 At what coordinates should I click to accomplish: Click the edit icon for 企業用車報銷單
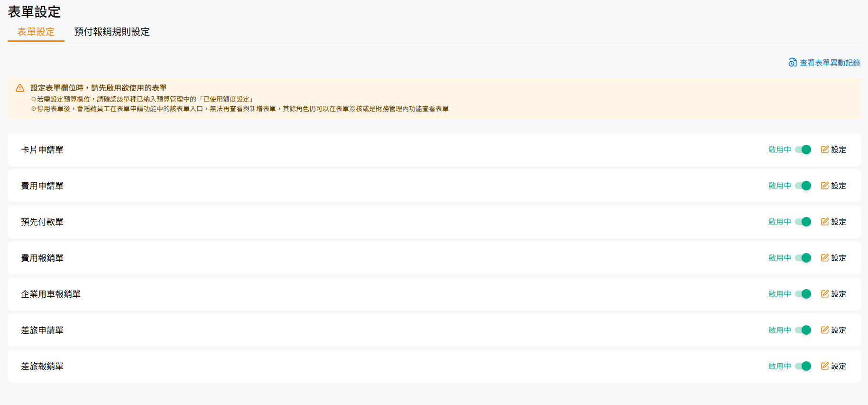tap(825, 294)
